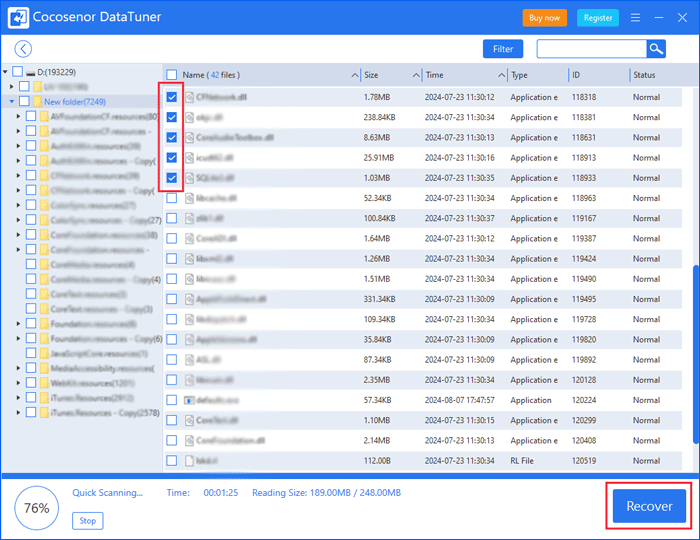This screenshot has width=700, height=540.
Task: Check the box for row ID 119490
Action: pyautogui.click(x=171, y=279)
